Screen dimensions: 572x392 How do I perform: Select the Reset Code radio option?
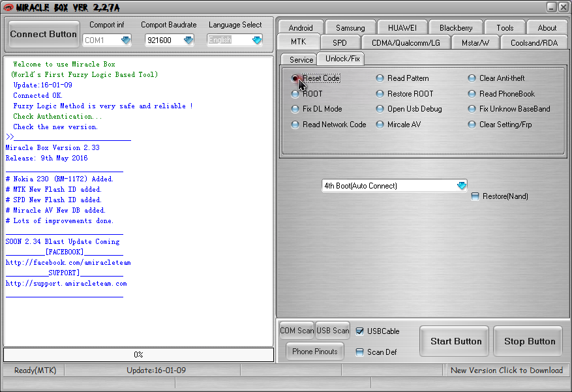pos(316,78)
